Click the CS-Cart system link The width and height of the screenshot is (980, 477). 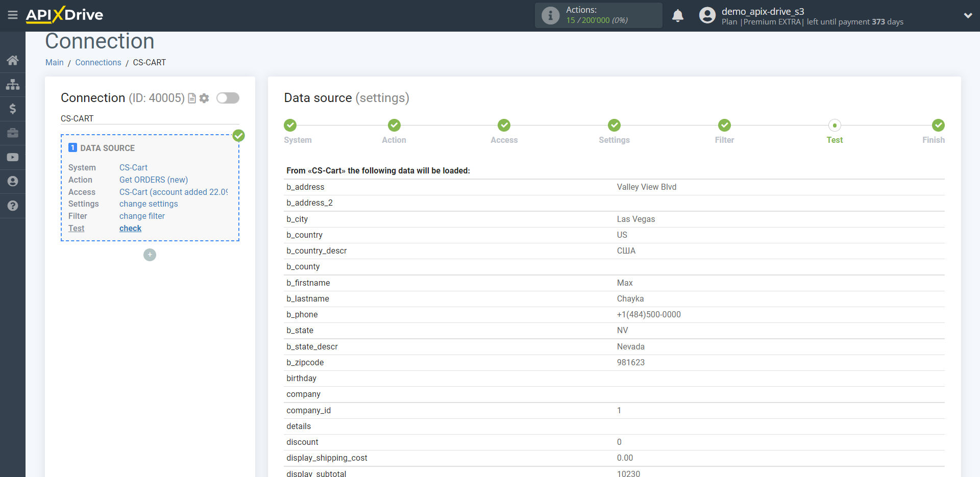[x=133, y=167]
